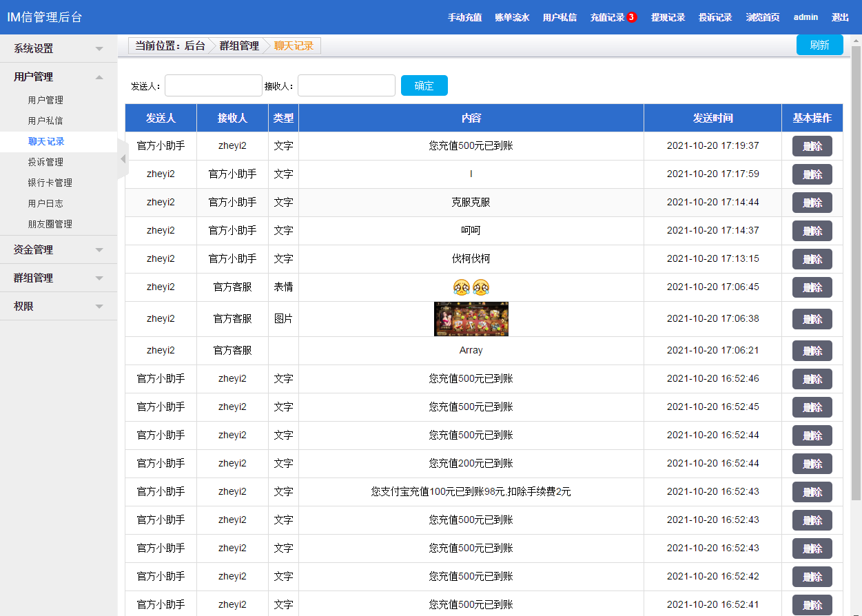This screenshot has height=616, width=862.
Task: Click the 刷新 refresh button
Action: click(819, 45)
